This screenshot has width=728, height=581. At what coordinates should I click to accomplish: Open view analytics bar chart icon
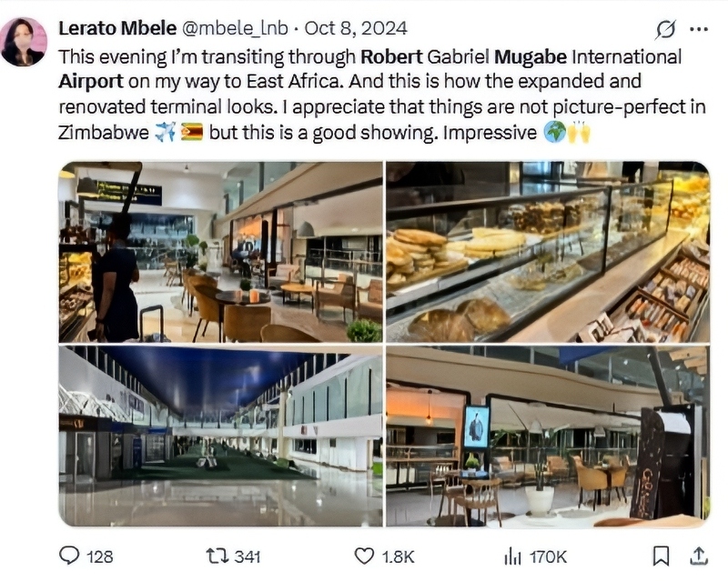(512, 556)
